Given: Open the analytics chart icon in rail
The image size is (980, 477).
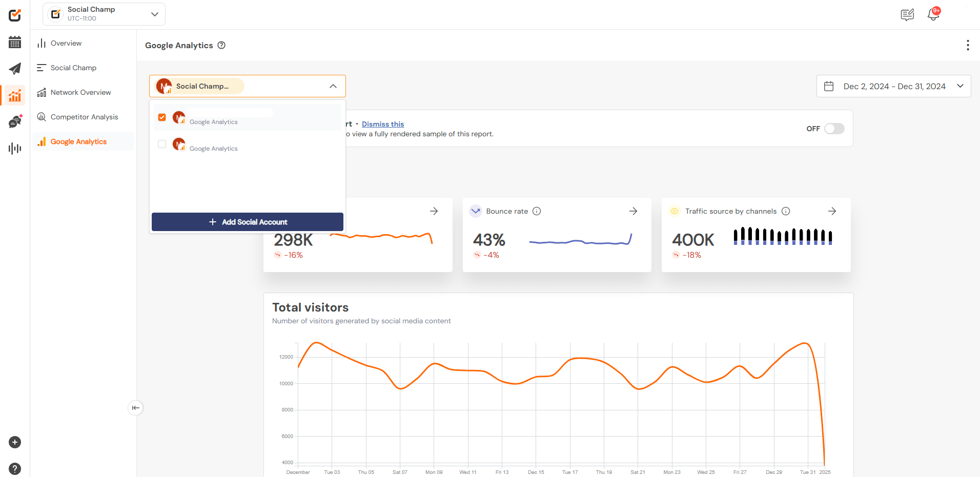Looking at the screenshot, I should click(x=15, y=95).
